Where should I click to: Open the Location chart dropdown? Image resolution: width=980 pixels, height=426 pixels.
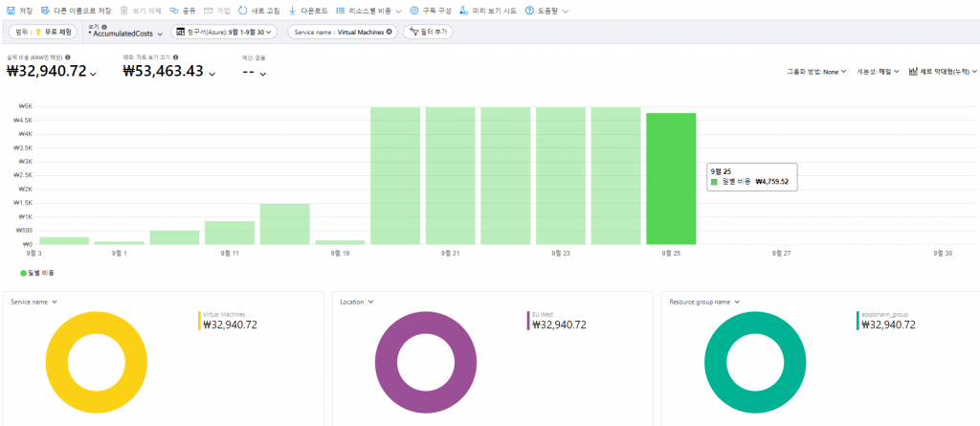click(x=356, y=302)
